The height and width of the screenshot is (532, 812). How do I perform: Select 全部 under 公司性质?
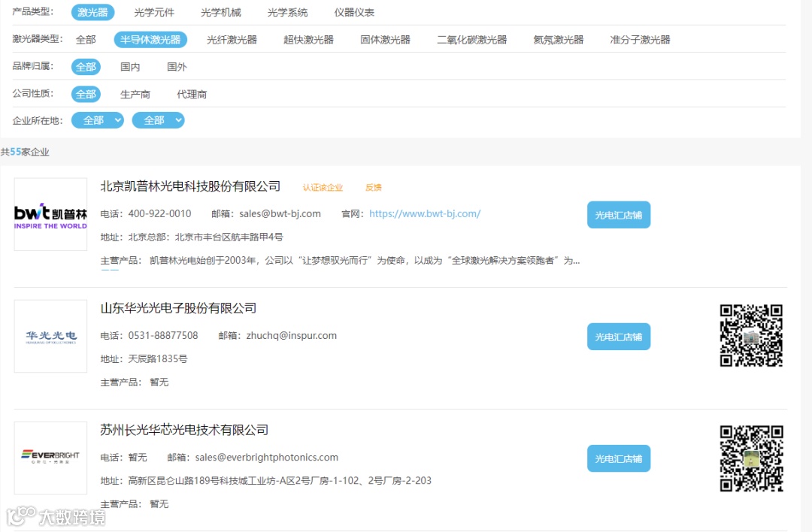[x=86, y=94]
